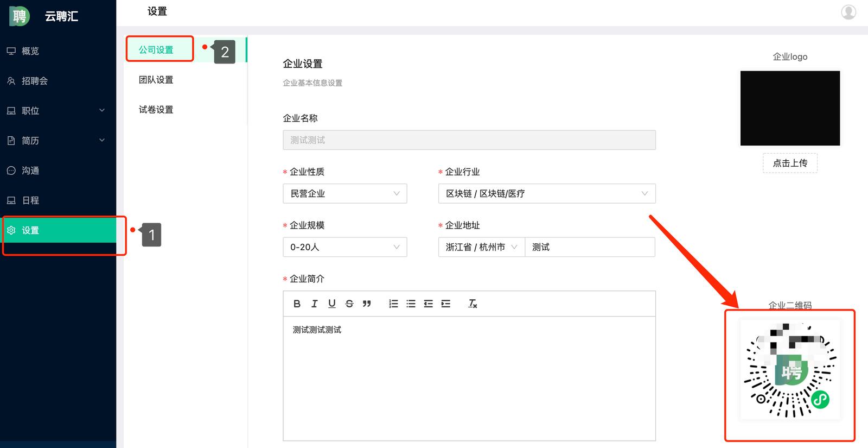Open 试卷设置 settings tab
868x448 pixels.
(x=156, y=110)
